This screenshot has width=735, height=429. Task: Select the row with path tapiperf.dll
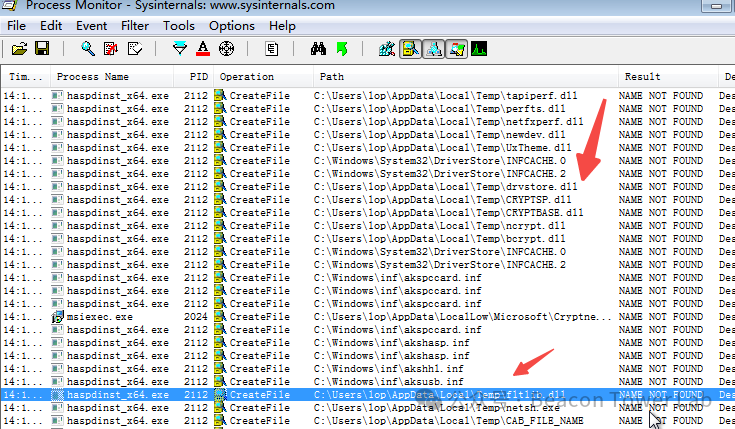point(368,96)
